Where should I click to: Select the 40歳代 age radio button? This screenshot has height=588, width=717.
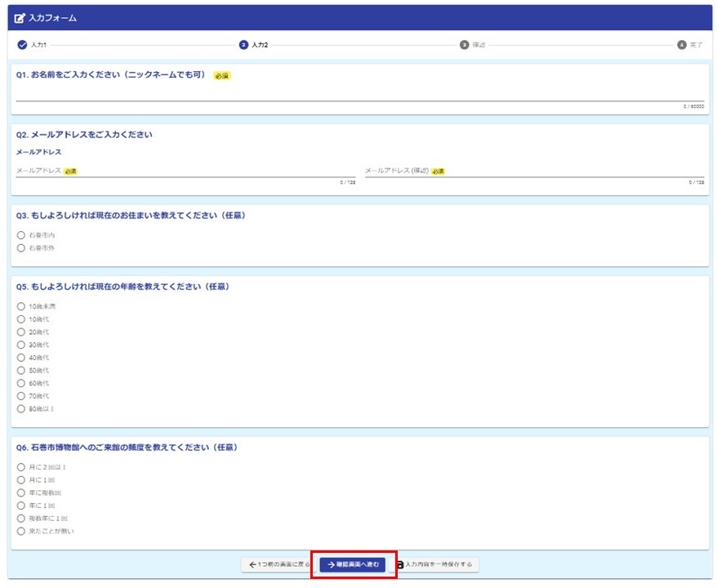21,358
